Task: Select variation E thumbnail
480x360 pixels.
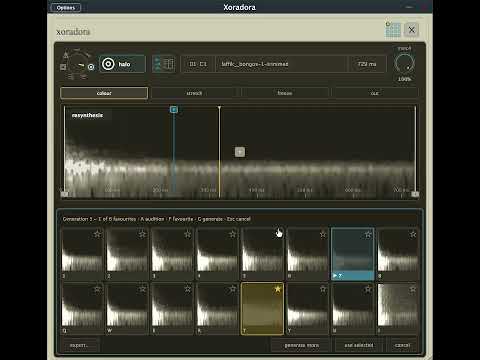Action: coord(172,309)
